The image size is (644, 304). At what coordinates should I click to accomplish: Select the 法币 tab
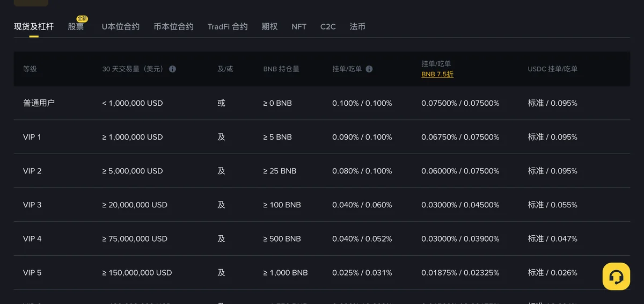[357, 26]
